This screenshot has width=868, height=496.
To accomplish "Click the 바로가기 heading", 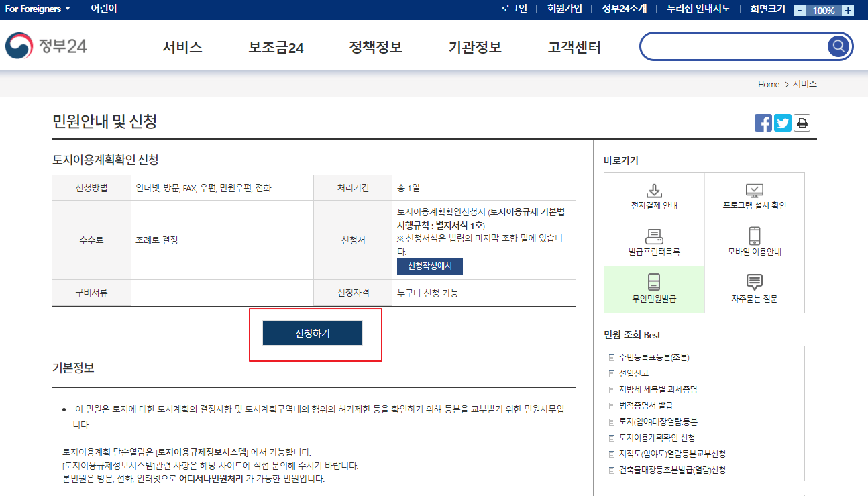I will click(621, 160).
